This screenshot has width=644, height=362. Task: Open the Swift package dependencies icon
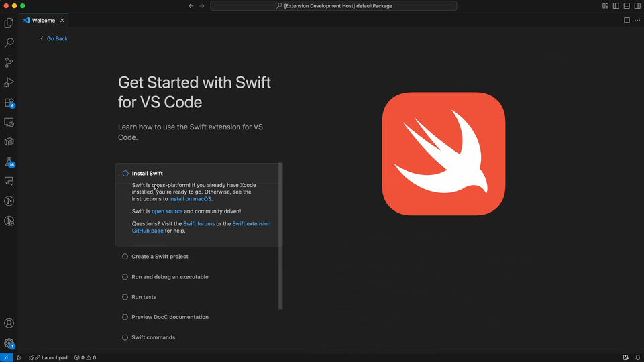9,141
